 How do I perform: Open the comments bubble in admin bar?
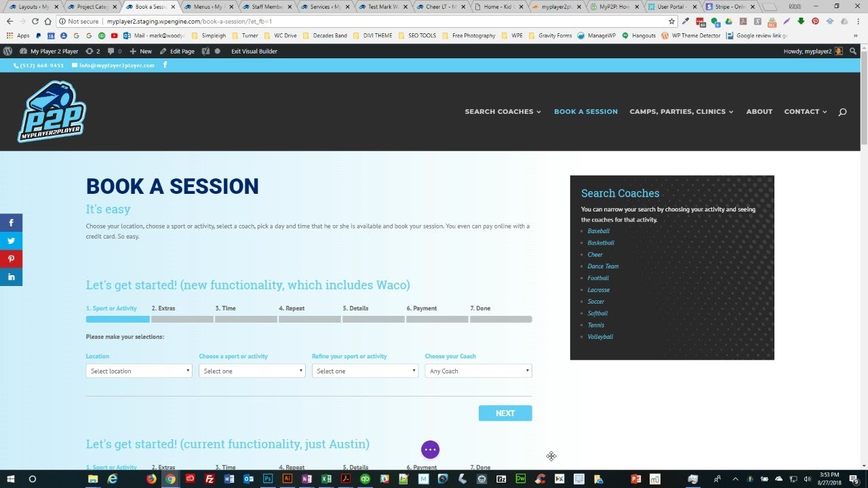(114, 51)
